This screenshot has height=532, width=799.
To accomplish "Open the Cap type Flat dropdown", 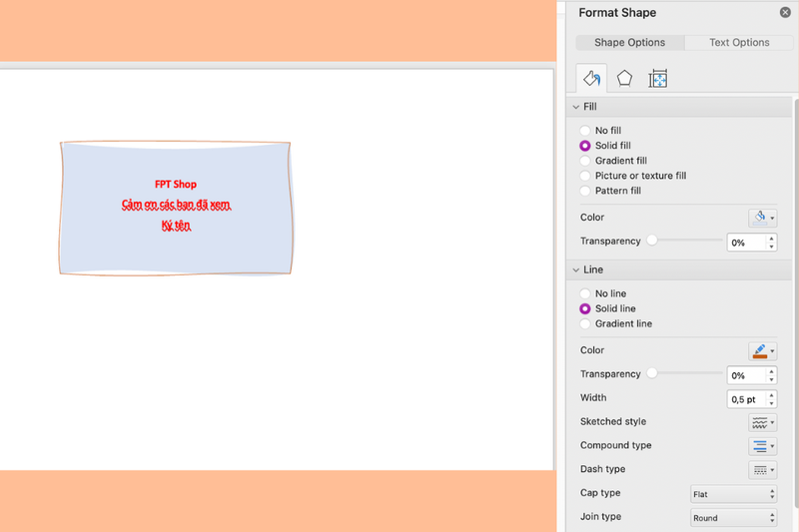I will [x=734, y=494].
